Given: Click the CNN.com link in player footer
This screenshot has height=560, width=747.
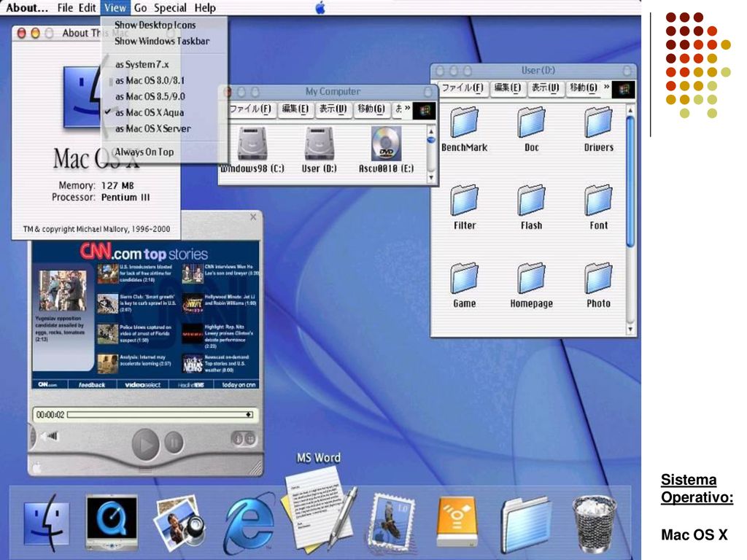Looking at the screenshot, I should click(47, 384).
